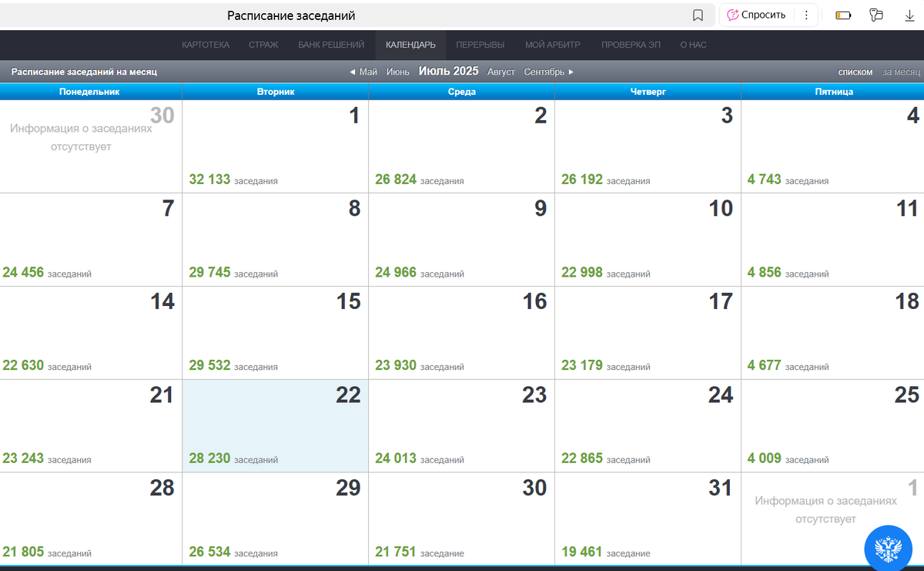Open Банк решений tab

click(x=331, y=45)
